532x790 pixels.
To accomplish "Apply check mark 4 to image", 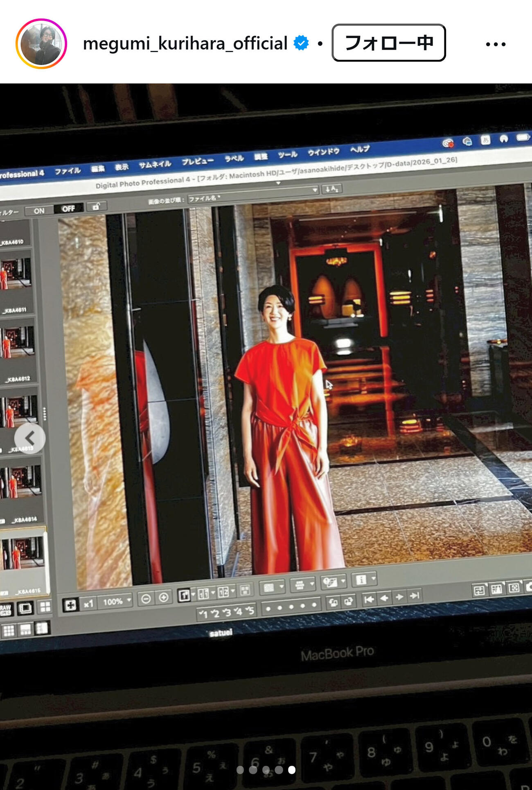I will (x=238, y=611).
